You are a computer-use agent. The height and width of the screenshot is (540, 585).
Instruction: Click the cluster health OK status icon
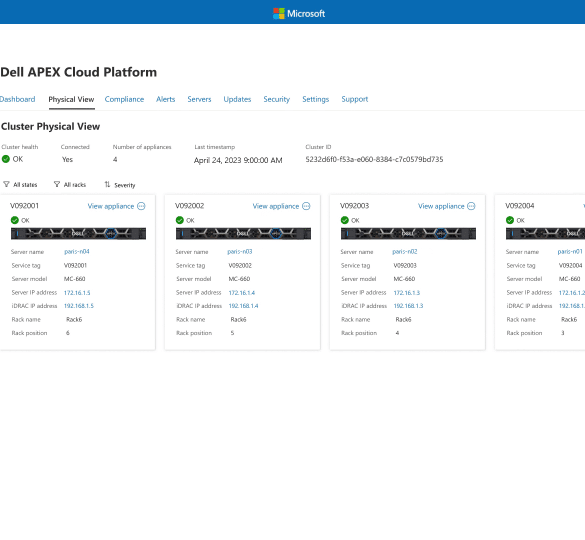point(6,159)
